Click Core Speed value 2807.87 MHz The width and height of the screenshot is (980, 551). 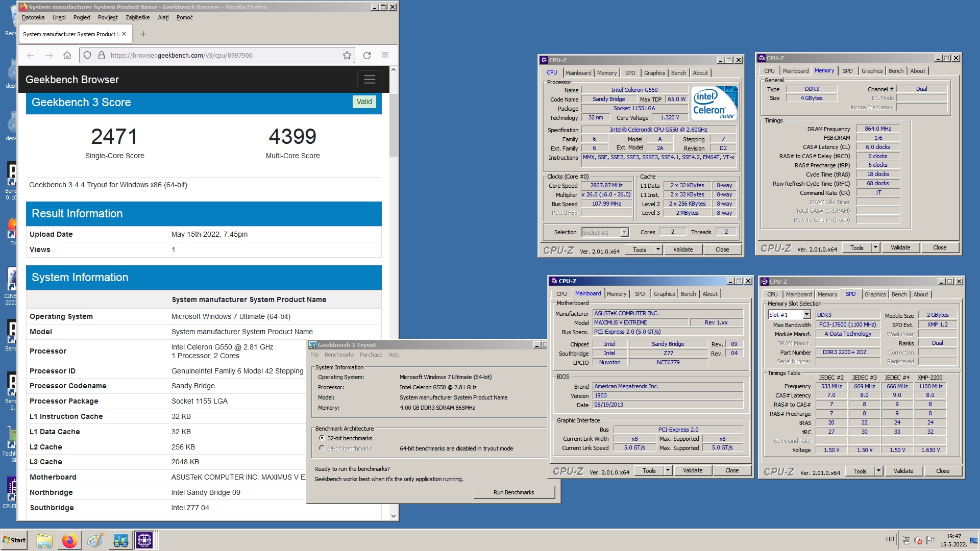[606, 186]
